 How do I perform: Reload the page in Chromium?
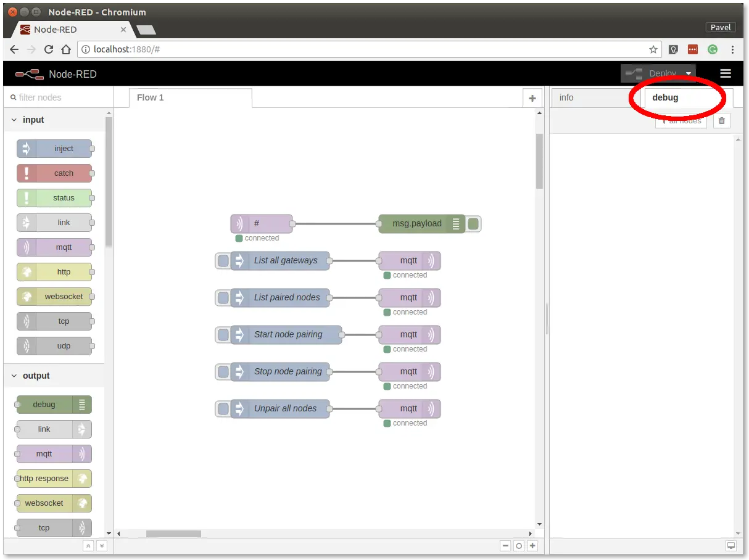(x=49, y=49)
